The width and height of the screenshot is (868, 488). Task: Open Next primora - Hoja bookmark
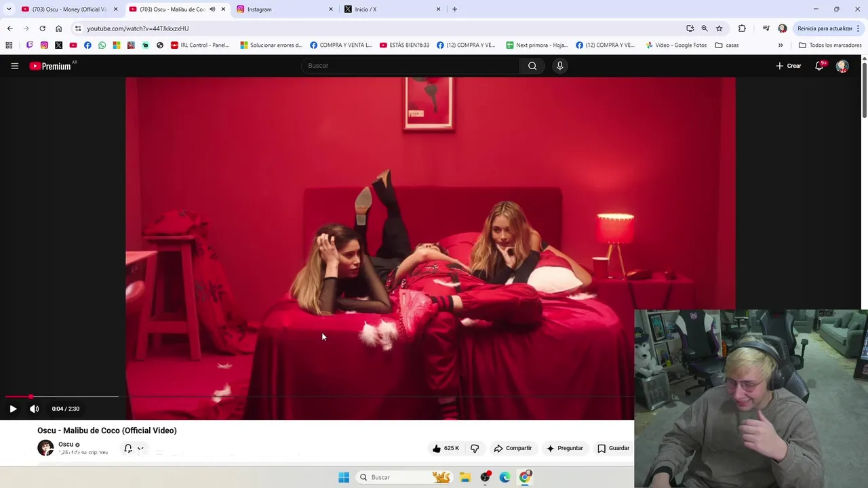click(x=537, y=45)
